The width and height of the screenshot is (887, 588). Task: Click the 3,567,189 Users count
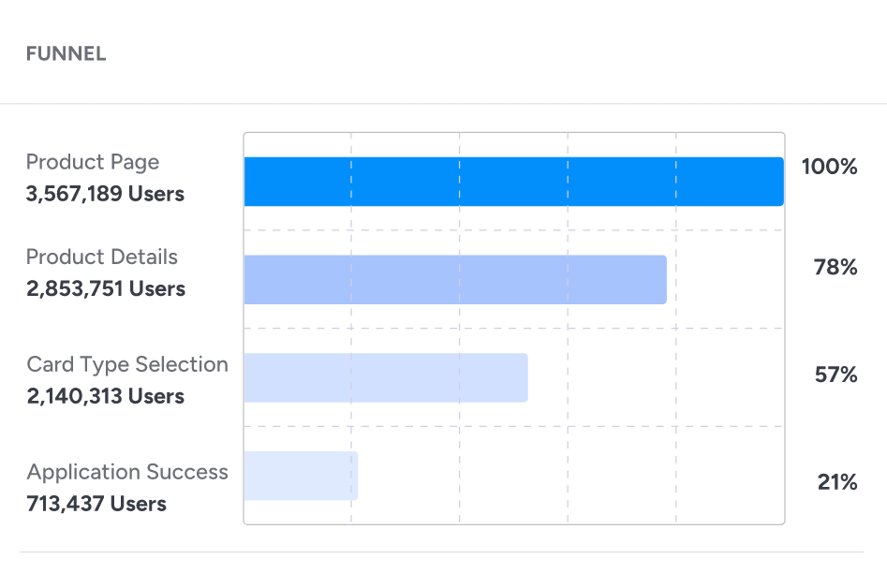(x=105, y=195)
